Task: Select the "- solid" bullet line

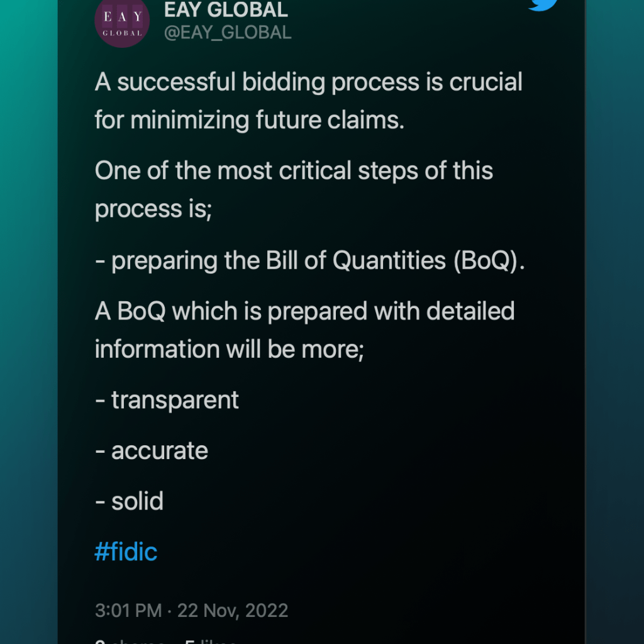Action: [x=130, y=501]
